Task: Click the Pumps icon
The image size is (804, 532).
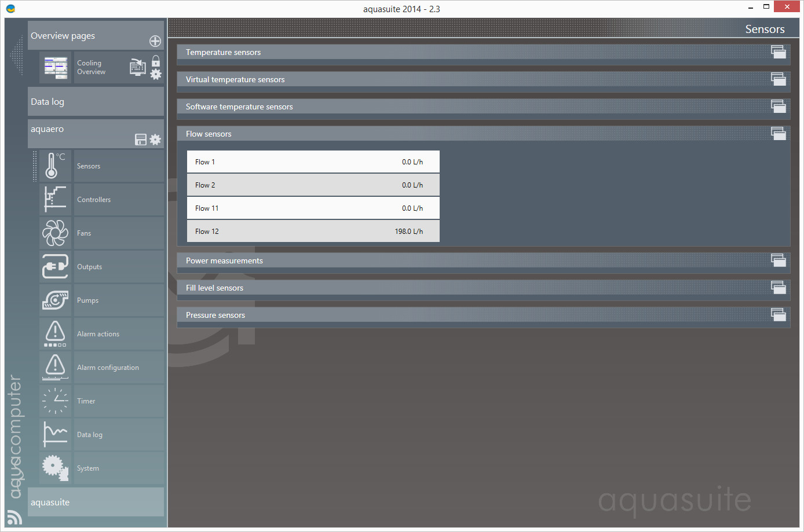Action: tap(56, 300)
